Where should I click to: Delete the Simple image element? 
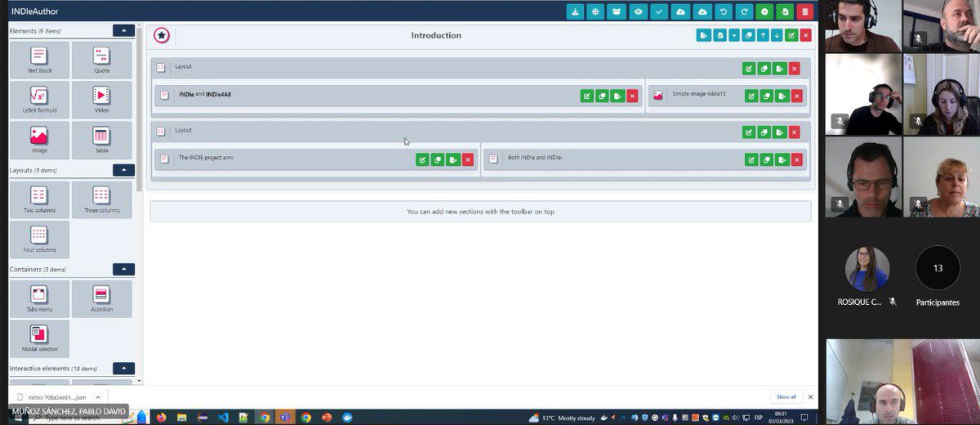coord(797,96)
